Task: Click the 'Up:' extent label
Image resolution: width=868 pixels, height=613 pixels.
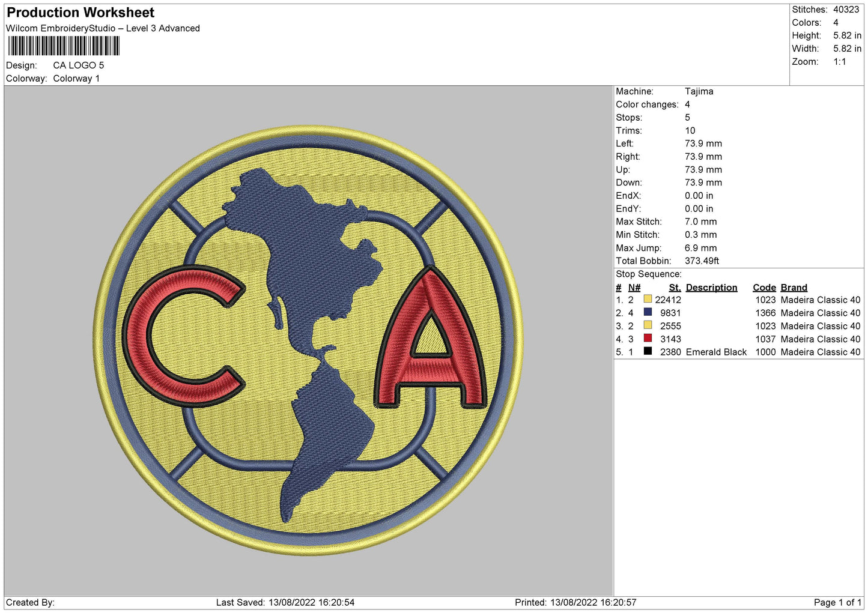Action: 622,170
